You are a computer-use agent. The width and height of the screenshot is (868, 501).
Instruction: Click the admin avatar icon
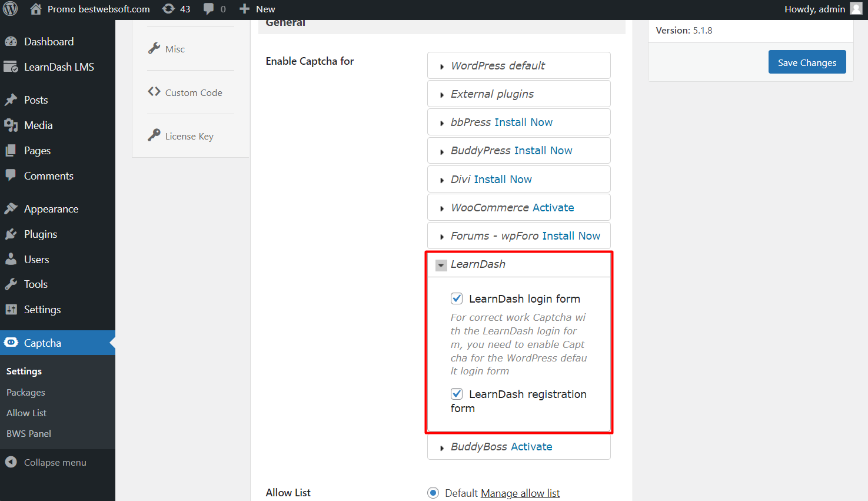[x=856, y=8]
